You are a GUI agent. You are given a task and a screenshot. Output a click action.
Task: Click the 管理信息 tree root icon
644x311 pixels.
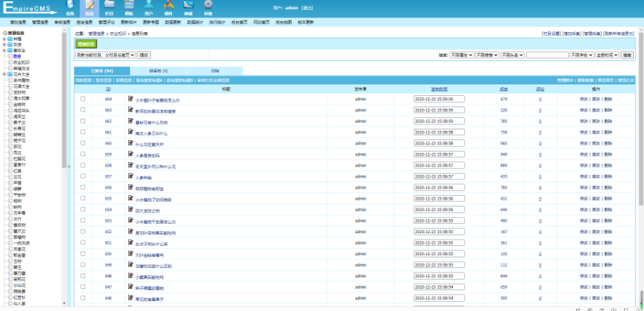[x=5, y=33]
